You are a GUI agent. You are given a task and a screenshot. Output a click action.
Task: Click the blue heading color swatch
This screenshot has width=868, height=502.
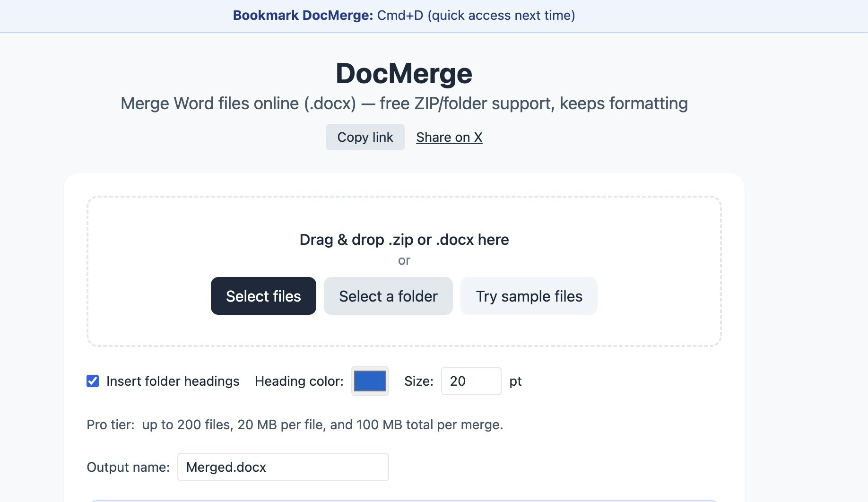pyautogui.click(x=370, y=381)
